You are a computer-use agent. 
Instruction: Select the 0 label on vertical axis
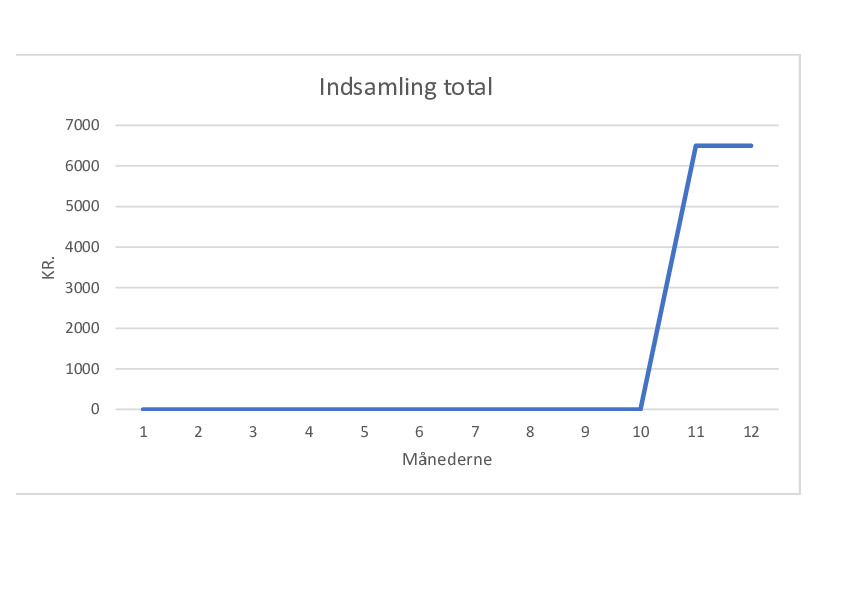tap(95, 409)
